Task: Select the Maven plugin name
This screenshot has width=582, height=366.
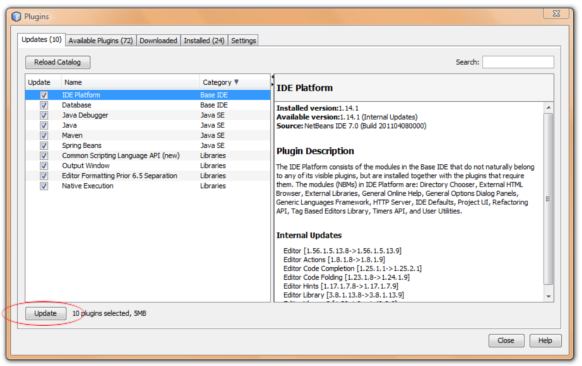Action: [72, 135]
